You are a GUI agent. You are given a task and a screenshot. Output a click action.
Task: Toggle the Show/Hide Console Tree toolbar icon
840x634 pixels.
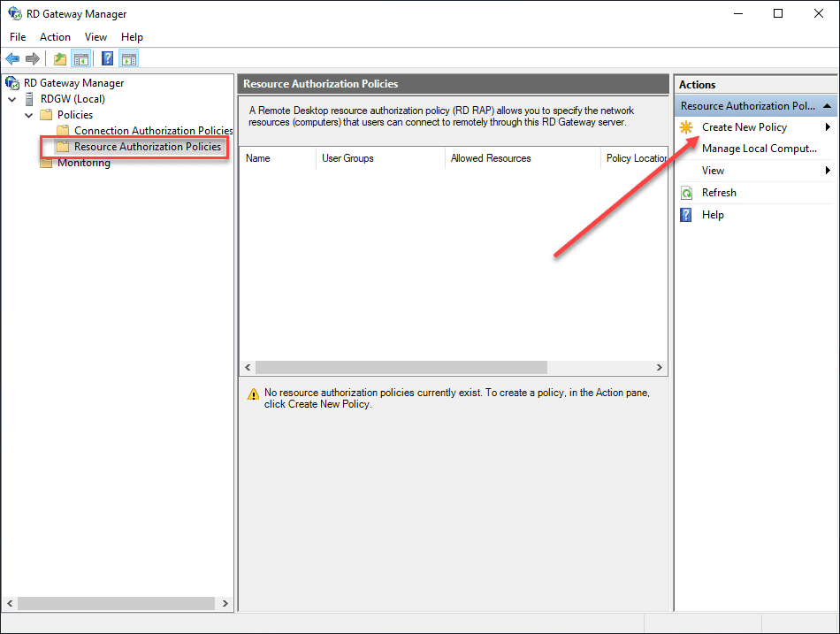pos(81,58)
